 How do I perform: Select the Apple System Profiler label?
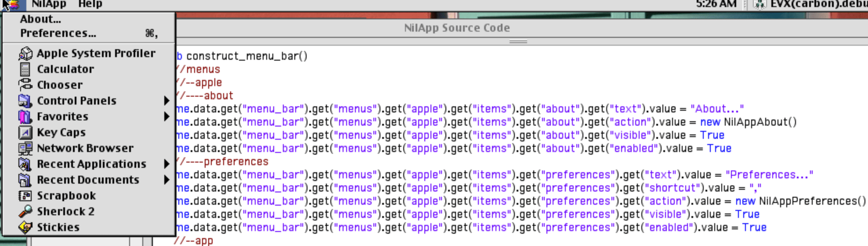tap(96, 53)
